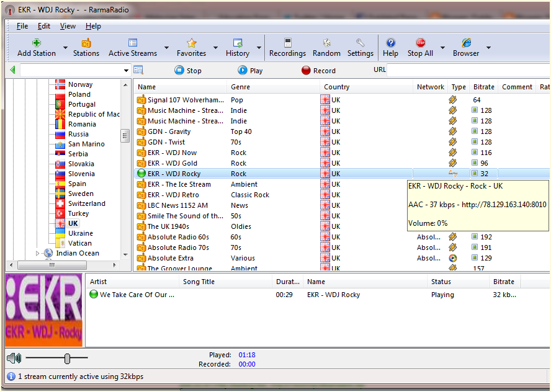Viewport: 551px width, 392px height.
Task: Click the Play playback button
Action: (250, 71)
